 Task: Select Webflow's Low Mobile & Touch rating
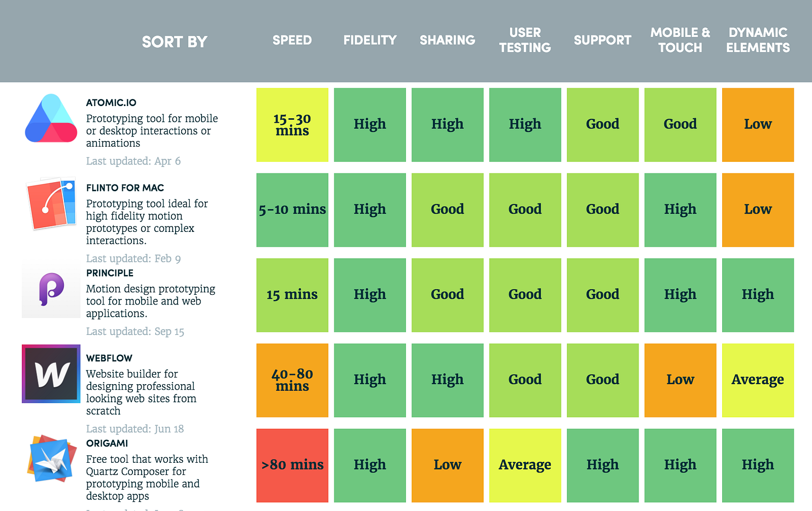click(680, 380)
